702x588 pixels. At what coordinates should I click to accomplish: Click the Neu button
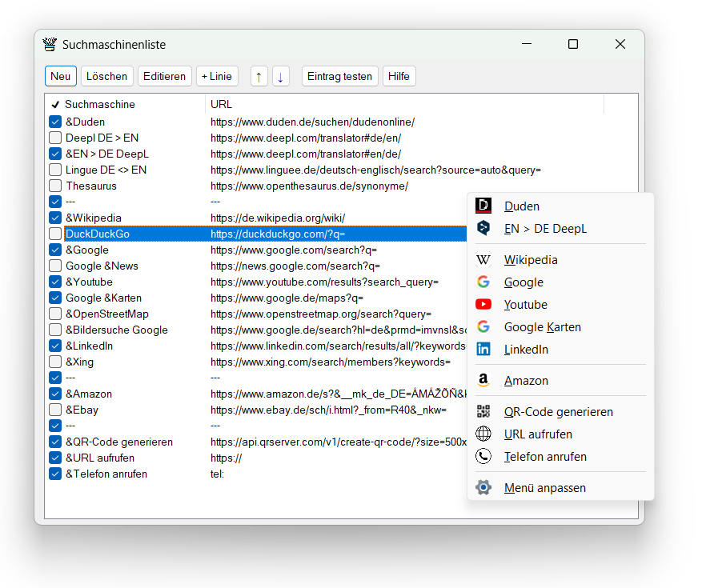click(61, 77)
